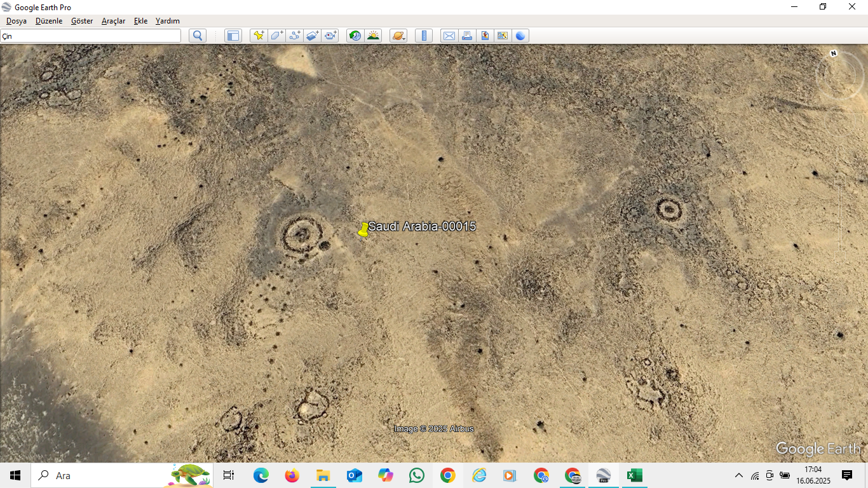
Task: Click the Save Image toolbar icon
Action: tap(485, 36)
